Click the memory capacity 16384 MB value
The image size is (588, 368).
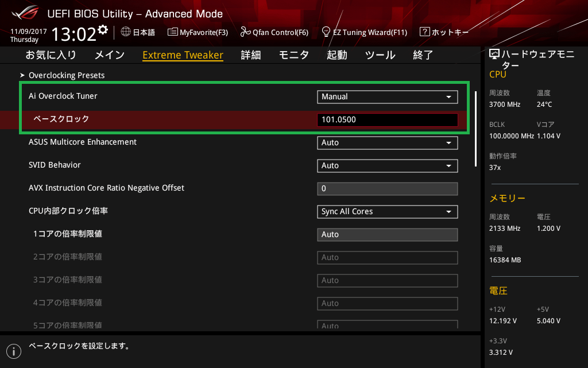point(505,260)
